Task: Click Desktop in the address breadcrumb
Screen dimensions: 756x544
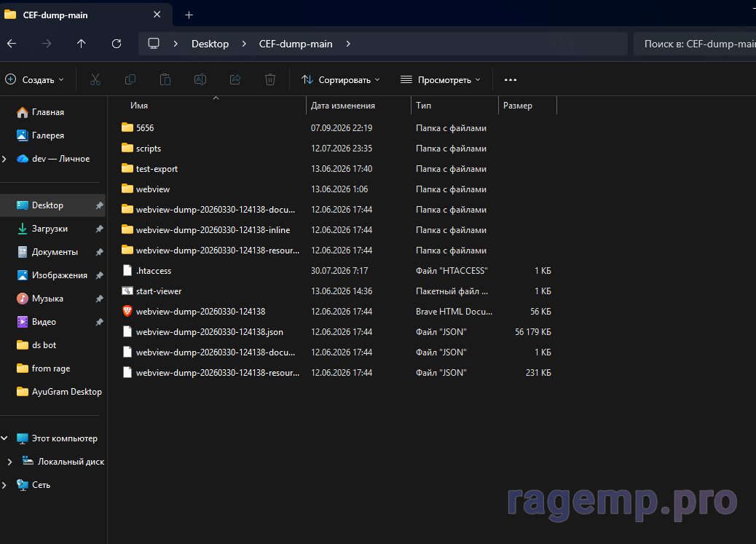Action: pos(210,44)
